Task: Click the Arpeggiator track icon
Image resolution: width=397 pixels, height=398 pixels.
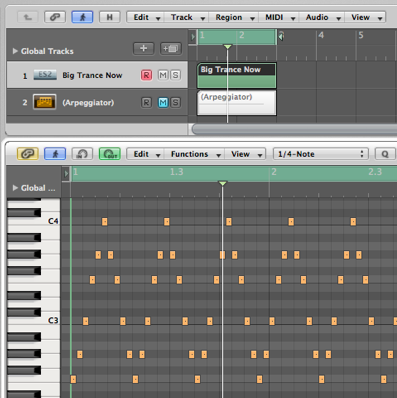Action: click(44, 102)
